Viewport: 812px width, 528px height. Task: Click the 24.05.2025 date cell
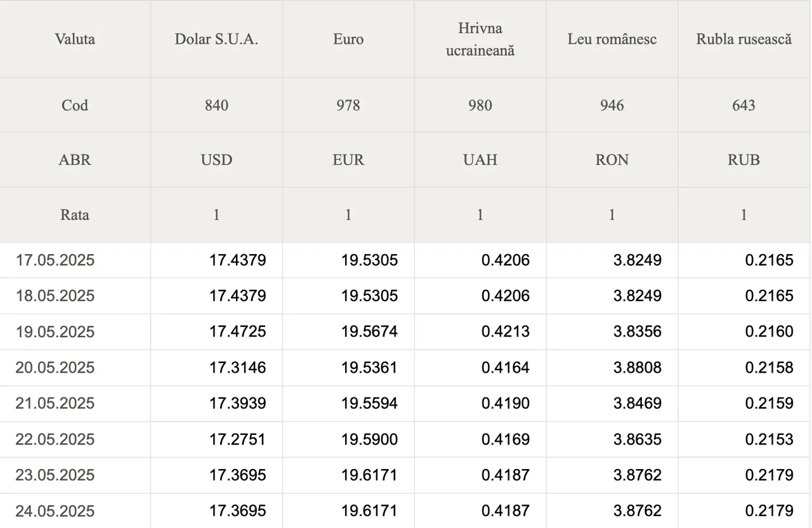coord(75,511)
